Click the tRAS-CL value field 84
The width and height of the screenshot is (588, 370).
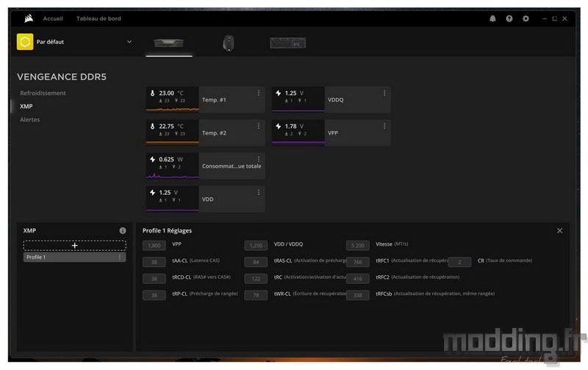tap(256, 262)
